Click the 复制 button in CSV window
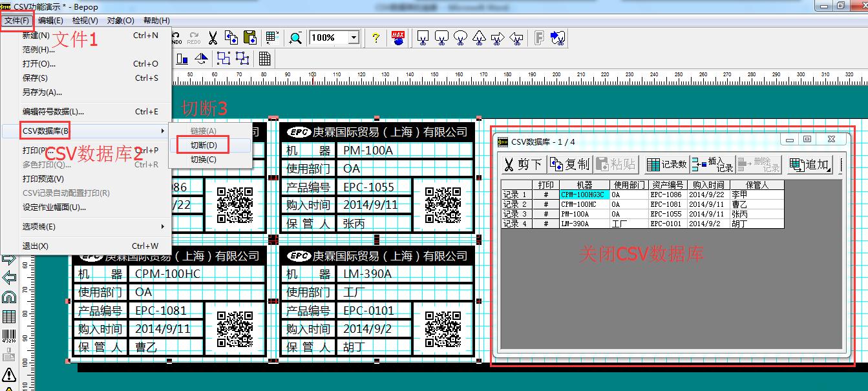The width and height of the screenshot is (868, 391). pyautogui.click(x=569, y=165)
